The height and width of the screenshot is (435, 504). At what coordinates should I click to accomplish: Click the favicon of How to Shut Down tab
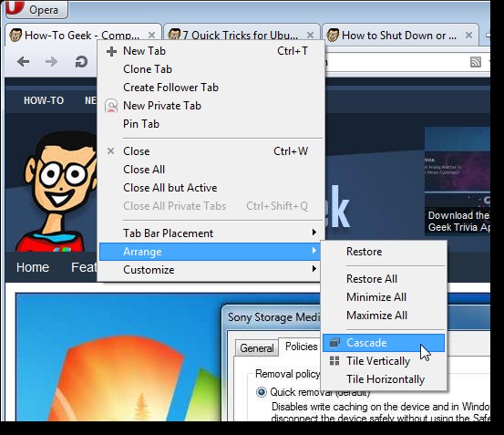(333, 35)
